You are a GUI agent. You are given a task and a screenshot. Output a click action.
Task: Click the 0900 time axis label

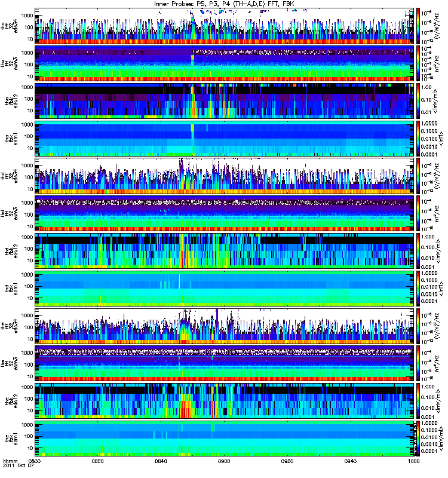point(224,461)
